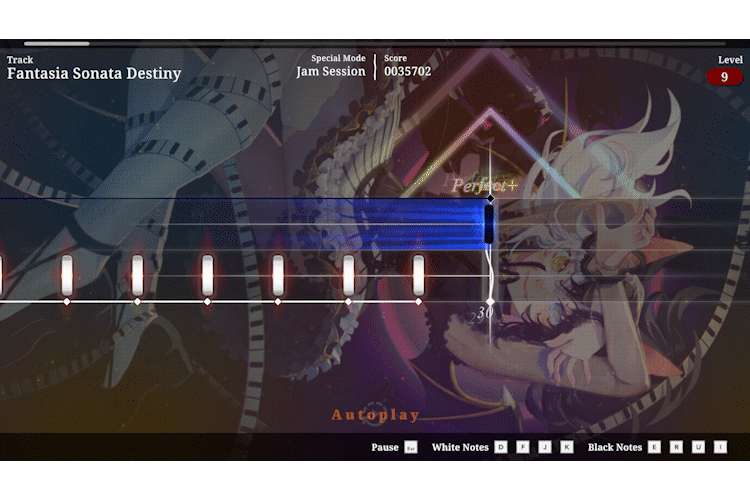
Task: Click the song progress bar at the top
Action: tap(375, 44)
